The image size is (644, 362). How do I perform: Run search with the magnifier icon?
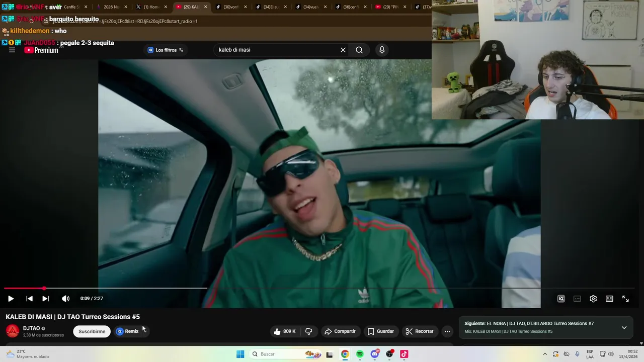point(359,50)
